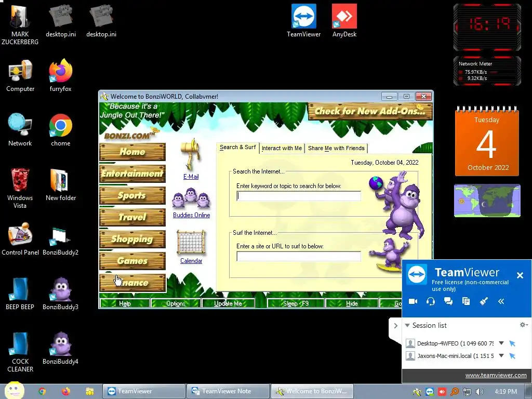The image size is (532, 399).
Task: Focus the site or URL input field
Action: [x=299, y=256]
